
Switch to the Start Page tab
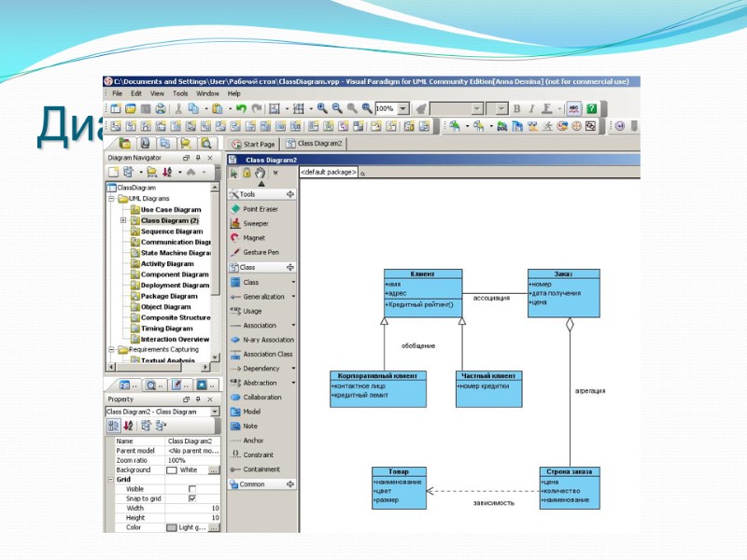tap(253, 144)
